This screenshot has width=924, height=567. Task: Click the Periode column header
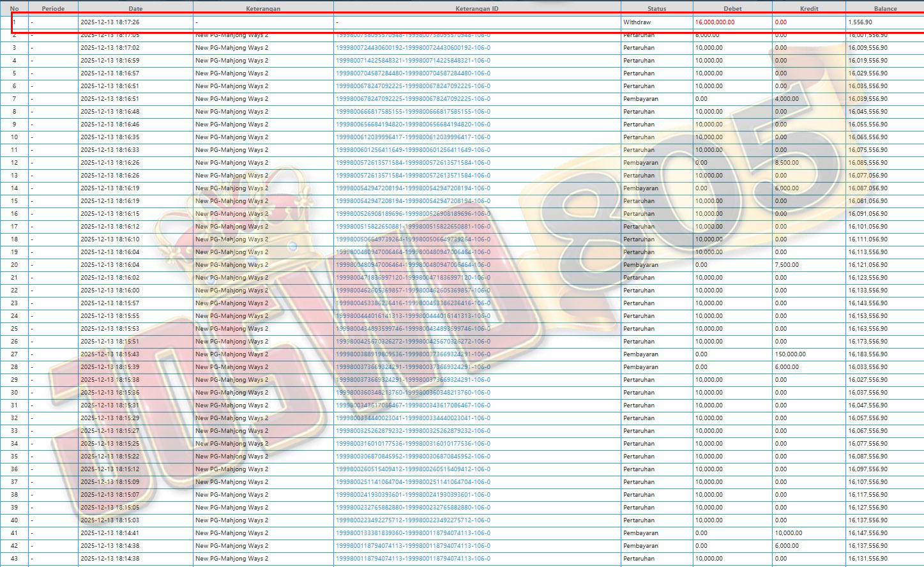point(53,9)
